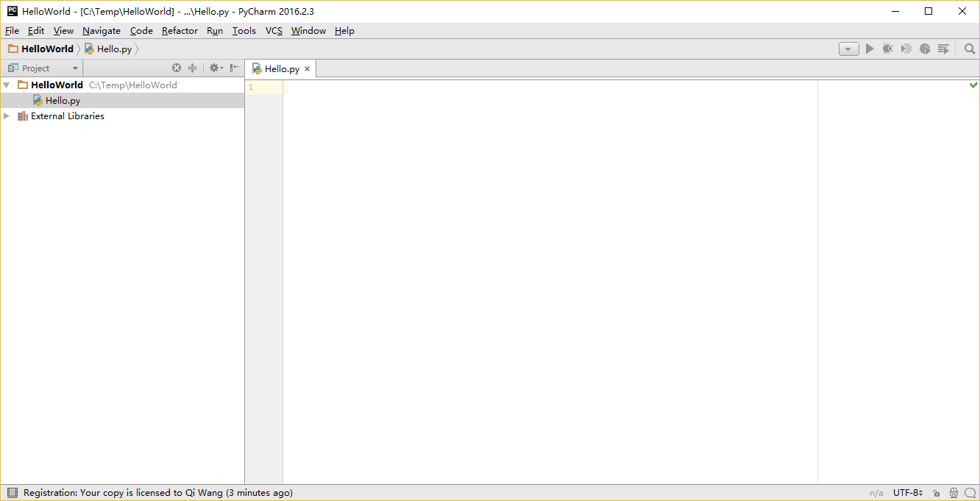
Task: Toggle file read-only lock icon
Action: point(937,493)
